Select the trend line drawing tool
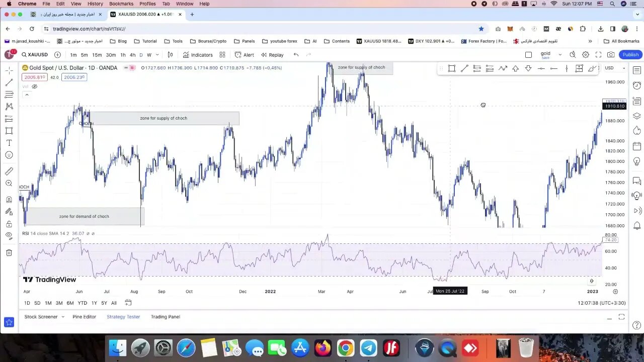Viewport: 644px width, 362px height. pyautogui.click(x=9, y=82)
